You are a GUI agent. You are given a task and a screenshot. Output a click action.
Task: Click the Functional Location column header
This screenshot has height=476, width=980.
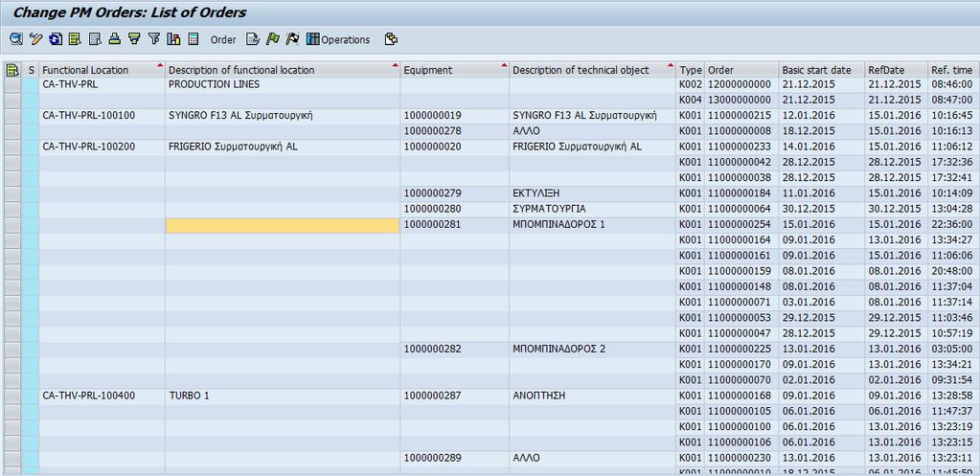point(102,70)
